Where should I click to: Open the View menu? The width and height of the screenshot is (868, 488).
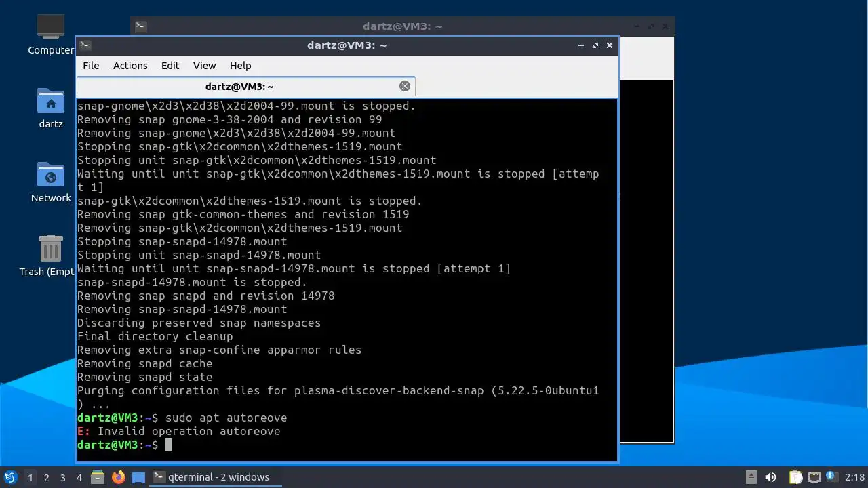[x=204, y=66]
